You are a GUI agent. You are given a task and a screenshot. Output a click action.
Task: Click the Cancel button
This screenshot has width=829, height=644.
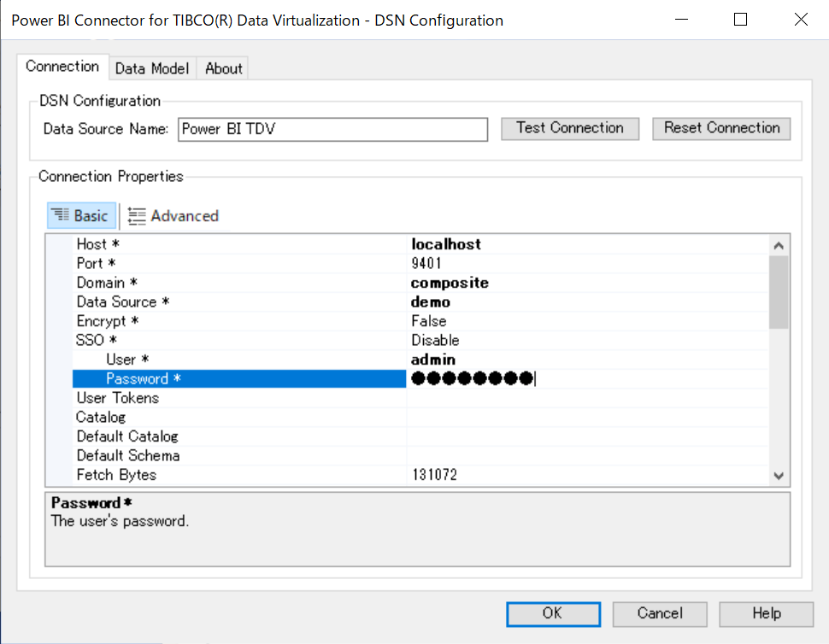tap(660, 614)
